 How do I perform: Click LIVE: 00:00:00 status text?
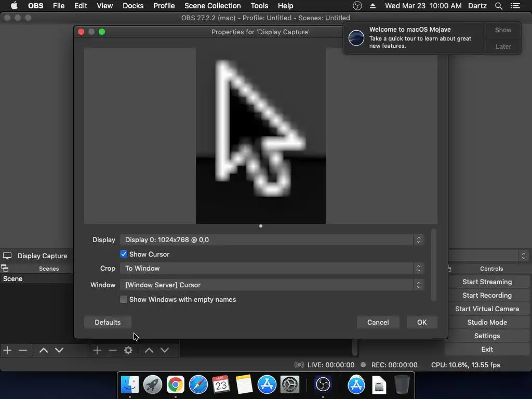(x=331, y=365)
